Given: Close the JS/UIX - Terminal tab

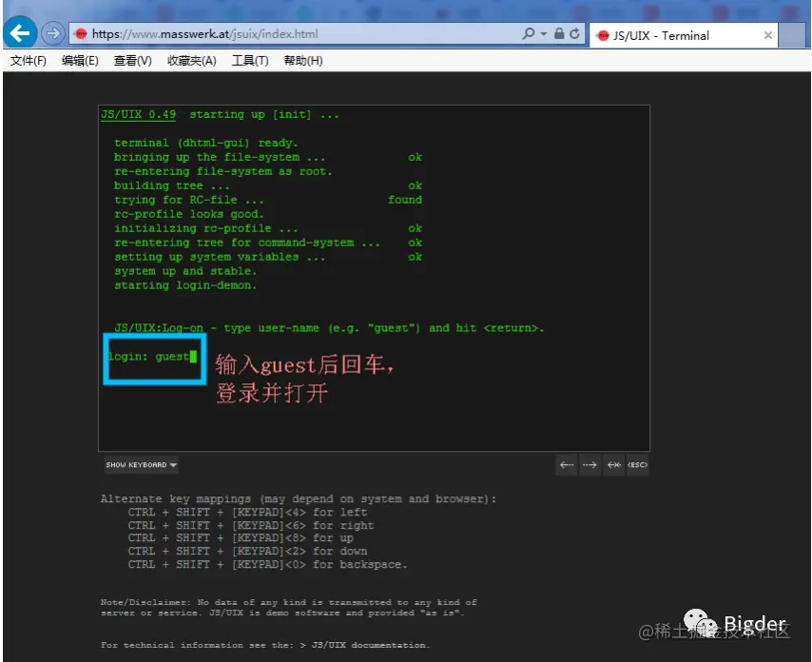Looking at the screenshot, I should [x=768, y=35].
